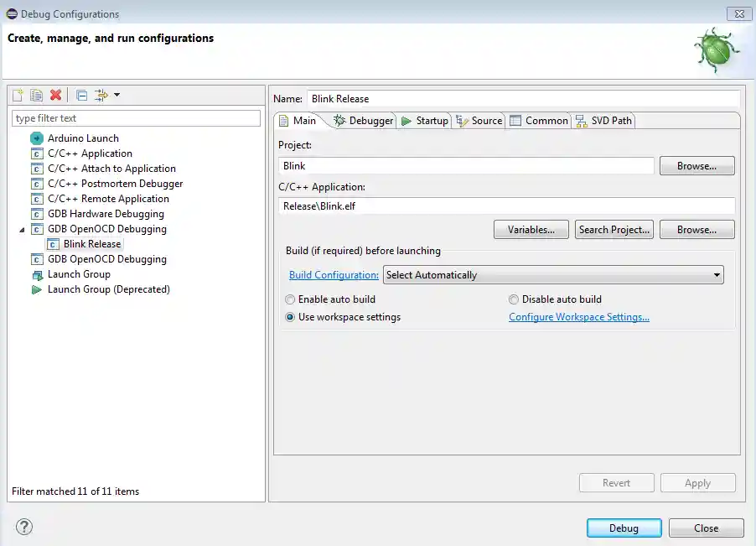Select the Launch Group (Deprecated) item
Viewport: 756px width, 546px height.
coord(108,289)
